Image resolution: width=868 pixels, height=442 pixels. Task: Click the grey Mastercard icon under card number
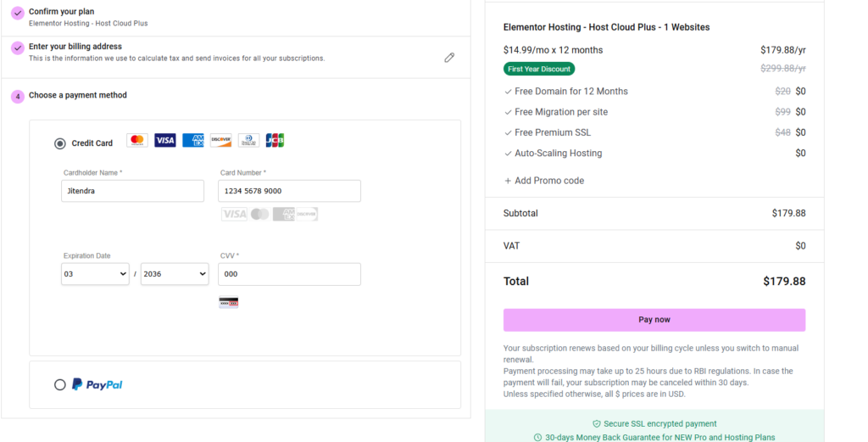point(259,215)
